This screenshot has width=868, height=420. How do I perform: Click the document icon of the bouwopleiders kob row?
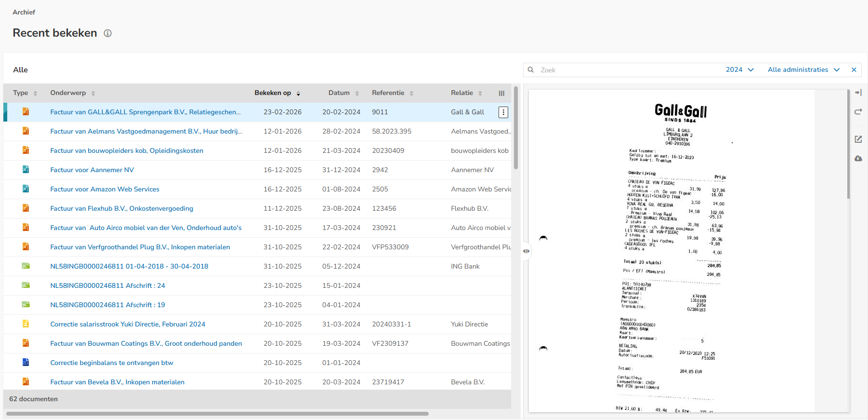[x=26, y=150]
